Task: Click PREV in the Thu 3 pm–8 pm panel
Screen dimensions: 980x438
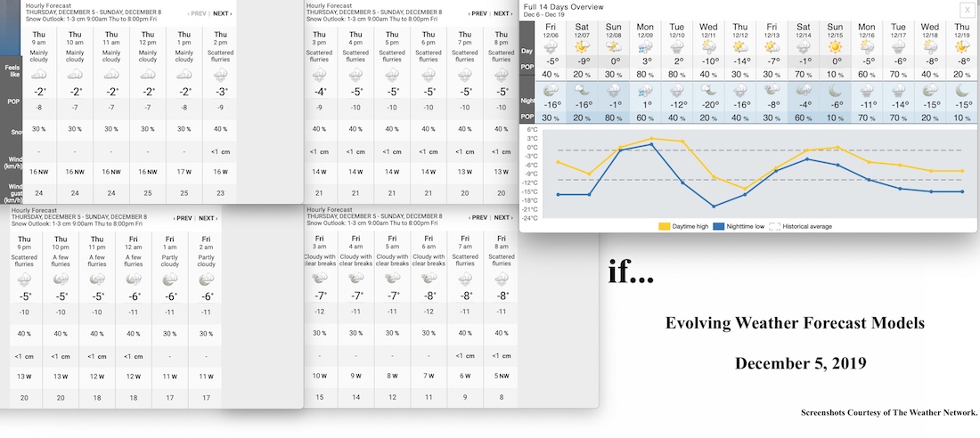Action: (478, 13)
